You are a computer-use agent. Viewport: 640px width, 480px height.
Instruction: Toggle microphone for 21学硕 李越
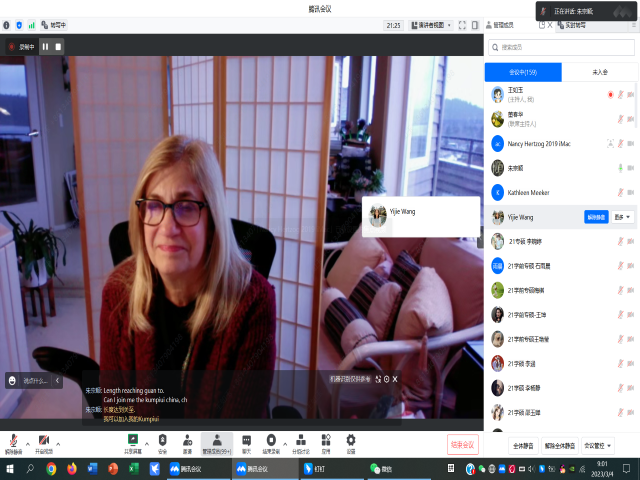620,364
